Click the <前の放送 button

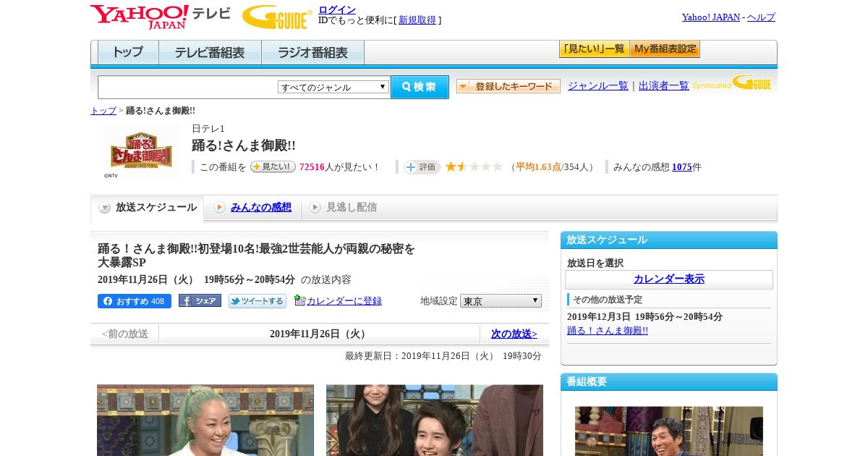[x=124, y=334]
